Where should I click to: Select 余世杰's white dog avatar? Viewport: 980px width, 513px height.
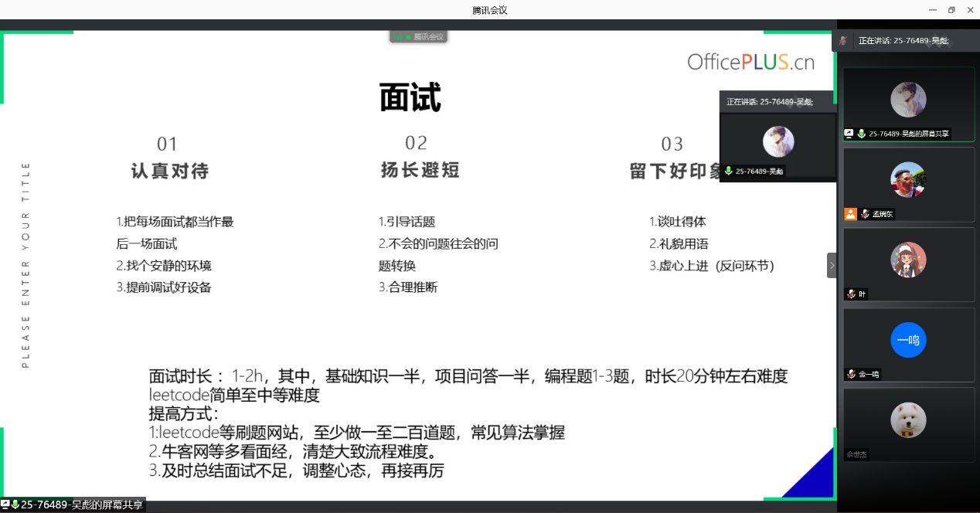coord(908,420)
